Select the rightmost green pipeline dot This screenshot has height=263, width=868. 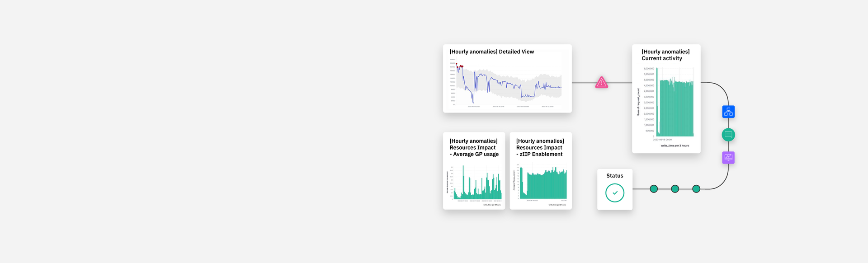tap(696, 189)
